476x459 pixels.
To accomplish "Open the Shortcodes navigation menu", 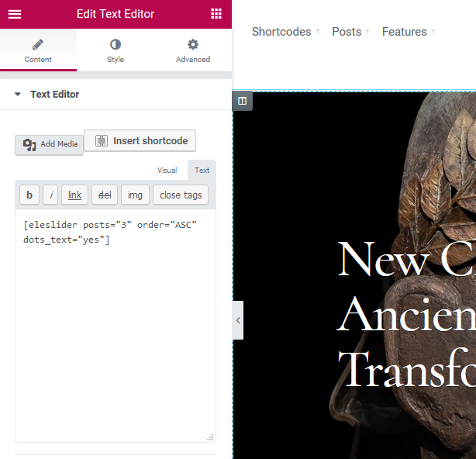I will pos(281,32).
